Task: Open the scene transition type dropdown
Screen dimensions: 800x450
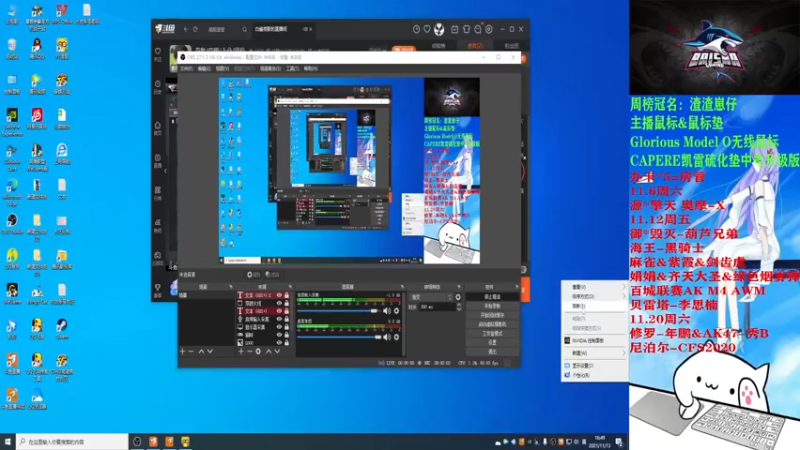Action: pyautogui.click(x=432, y=297)
